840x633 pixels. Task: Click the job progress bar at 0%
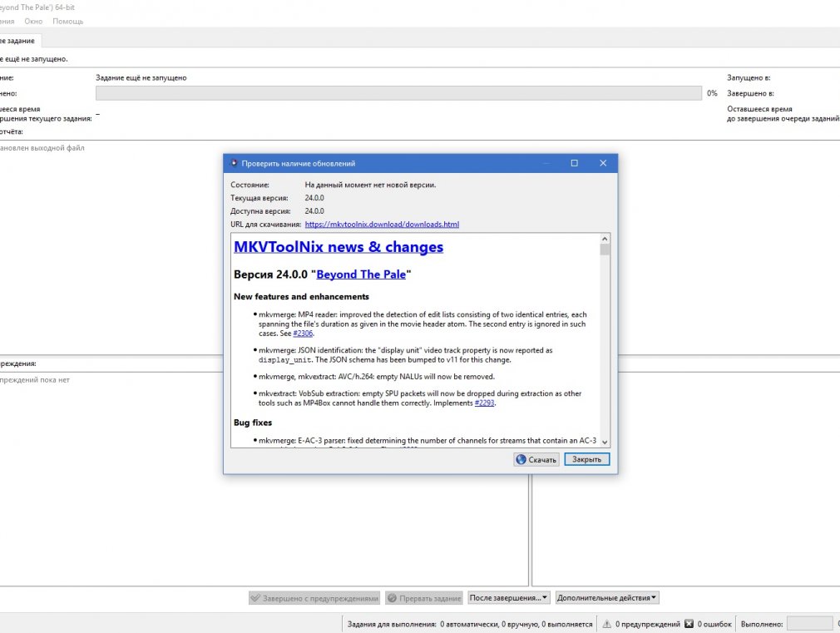coord(398,93)
